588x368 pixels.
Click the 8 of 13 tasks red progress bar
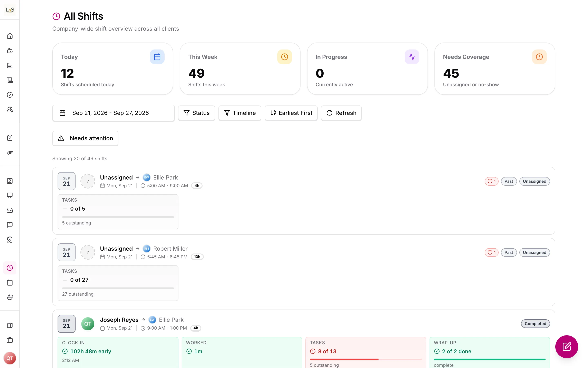tap(366, 359)
